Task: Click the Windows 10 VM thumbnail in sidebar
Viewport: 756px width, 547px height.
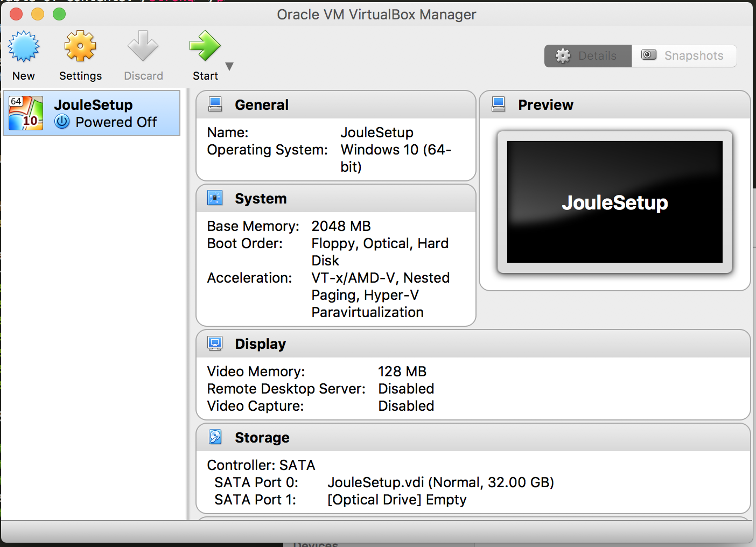Action: (25, 113)
